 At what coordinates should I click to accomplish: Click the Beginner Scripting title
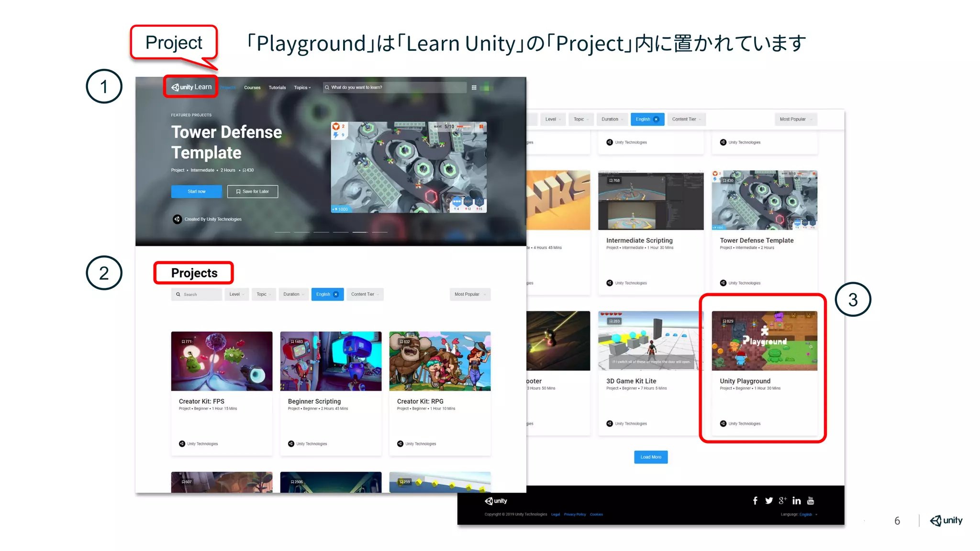click(x=314, y=401)
